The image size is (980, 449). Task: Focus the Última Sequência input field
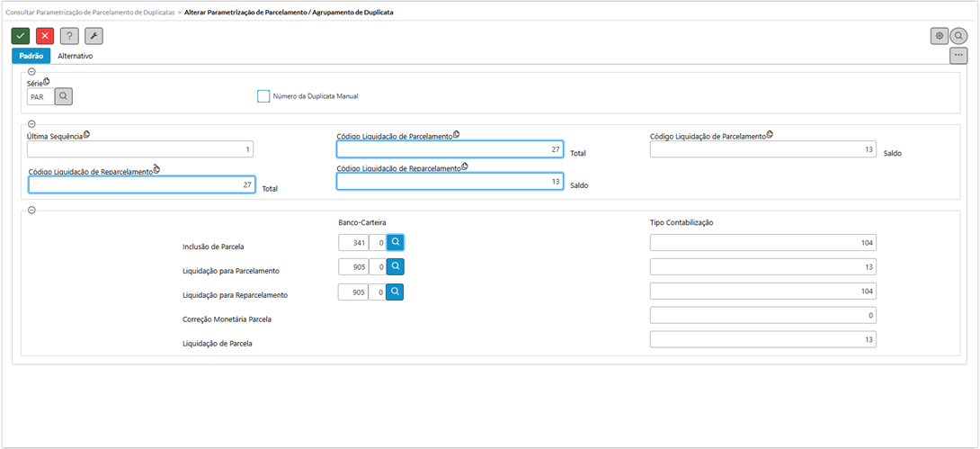point(140,149)
